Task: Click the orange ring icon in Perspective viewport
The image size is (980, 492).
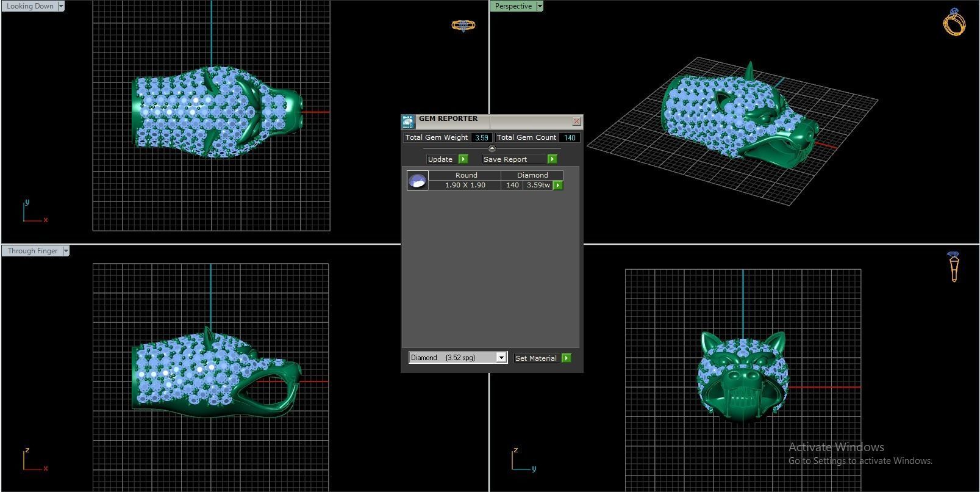Action: click(954, 22)
